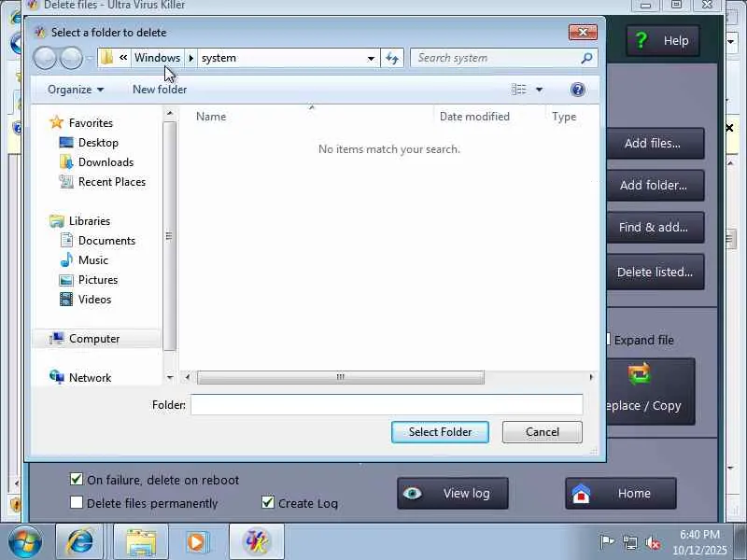Image resolution: width=747 pixels, height=560 pixels.
Task: Enable Delete files permanently checkbox
Action: click(x=77, y=502)
